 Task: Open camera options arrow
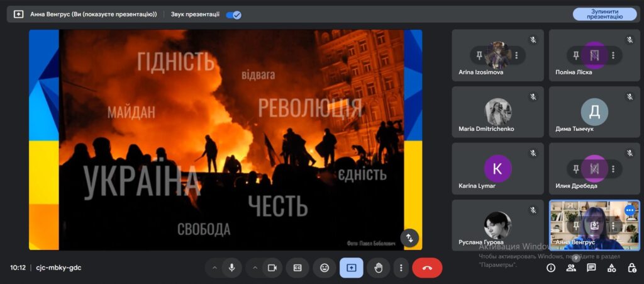tap(255, 268)
